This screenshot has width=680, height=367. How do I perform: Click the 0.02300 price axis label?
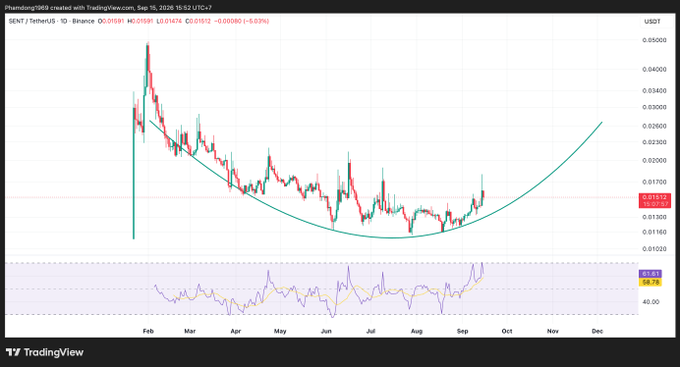point(654,142)
